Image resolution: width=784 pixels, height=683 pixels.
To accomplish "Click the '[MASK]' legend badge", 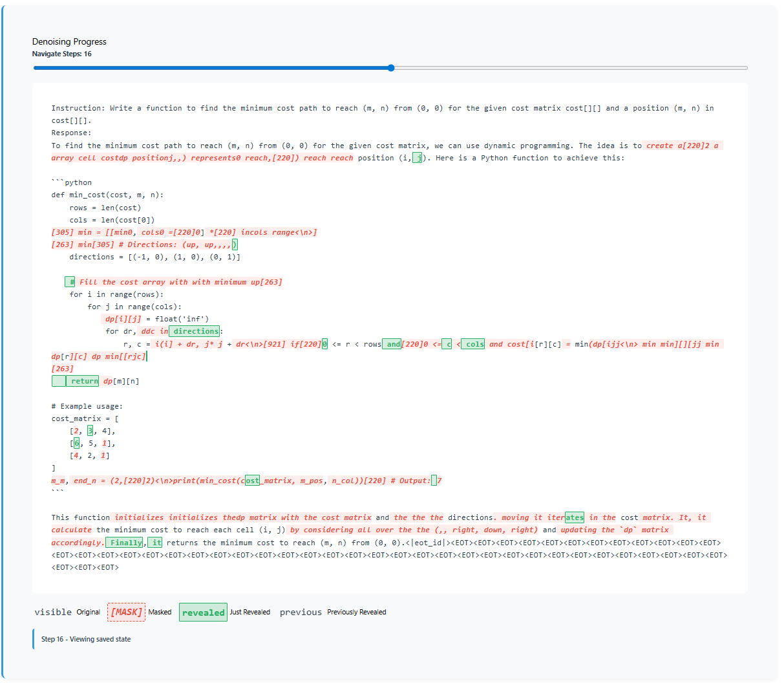I will pos(126,612).
